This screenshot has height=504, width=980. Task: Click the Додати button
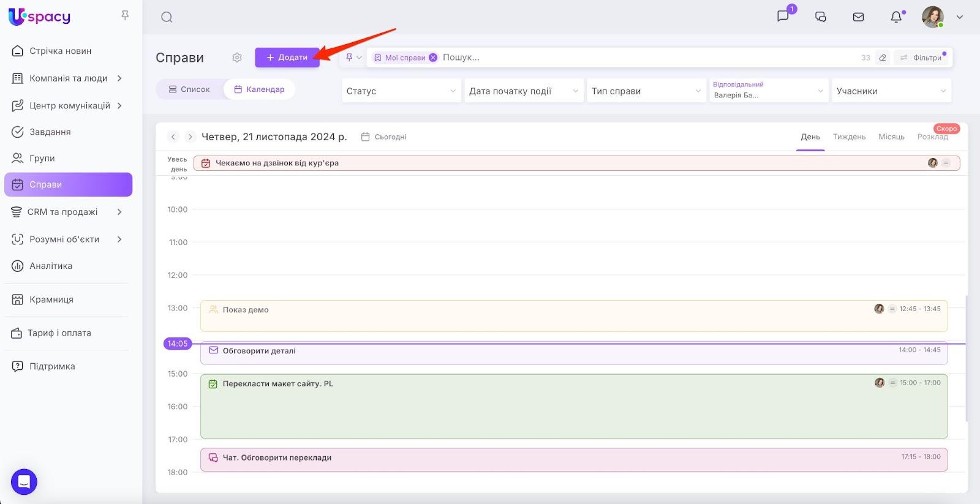tap(287, 58)
